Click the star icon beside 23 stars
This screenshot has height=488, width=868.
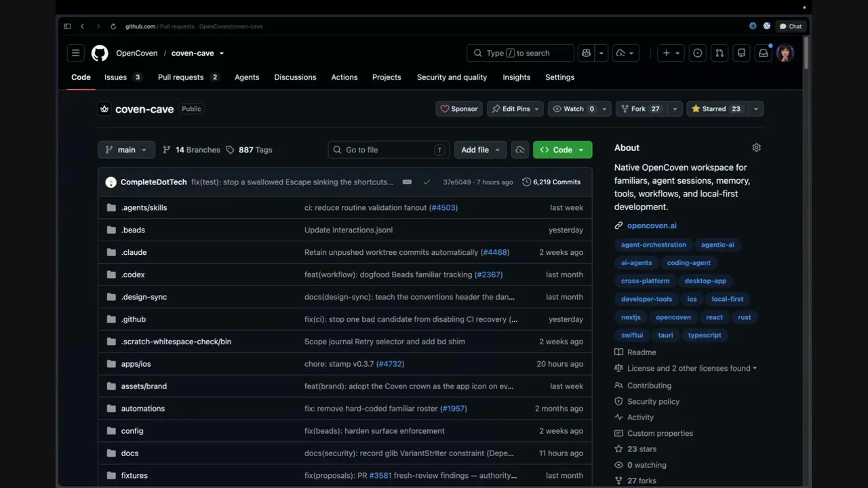coord(618,449)
